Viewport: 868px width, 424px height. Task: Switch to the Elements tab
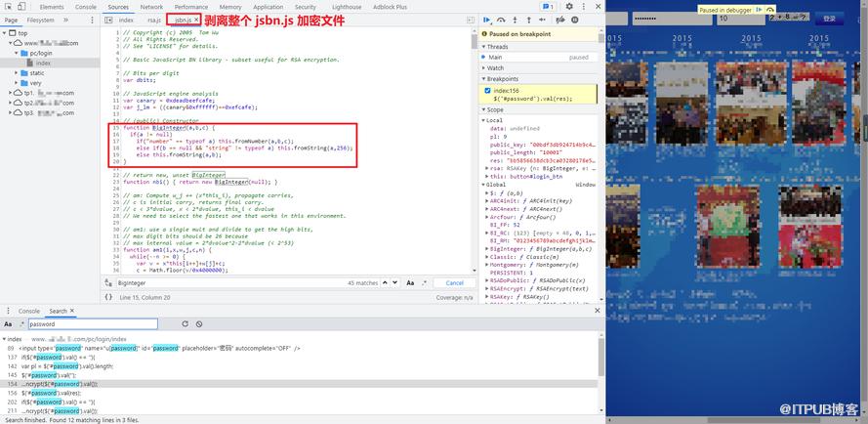pyautogui.click(x=52, y=7)
